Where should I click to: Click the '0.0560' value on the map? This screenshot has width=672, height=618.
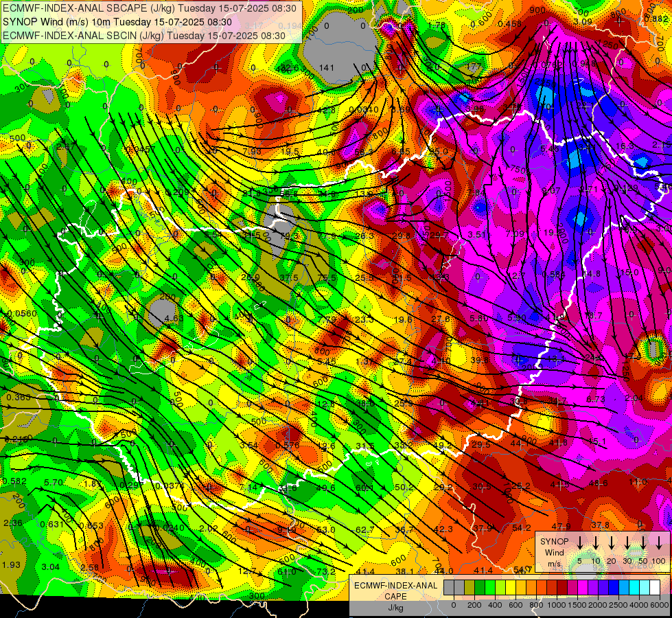click(22, 314)
